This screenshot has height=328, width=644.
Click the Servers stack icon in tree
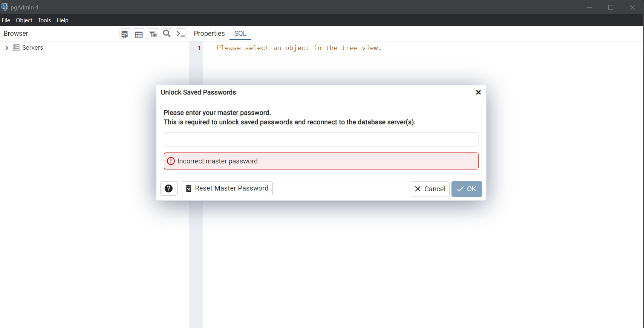[x=16, y=48]
